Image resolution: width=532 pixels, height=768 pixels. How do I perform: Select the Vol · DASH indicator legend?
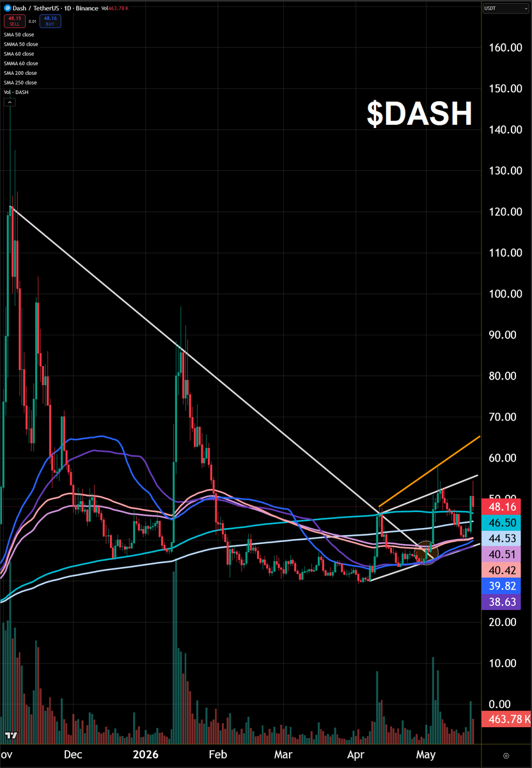pos(16,92)
